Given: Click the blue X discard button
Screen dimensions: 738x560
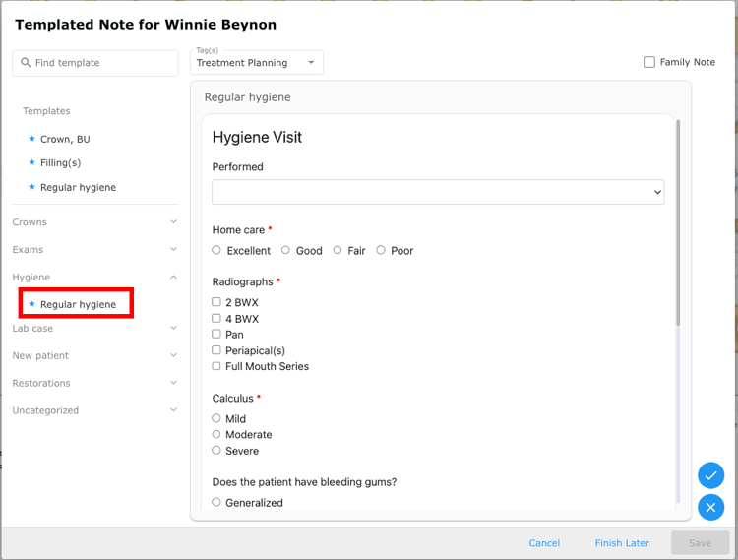Looking at the screenshot, I should [x=710, y=507].
